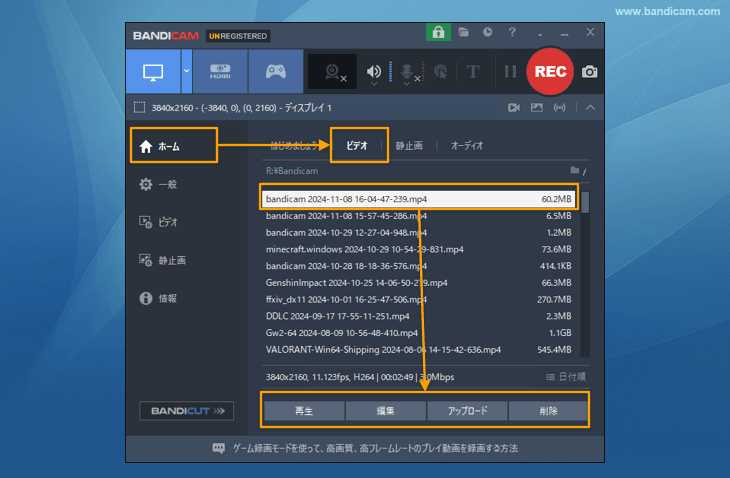
Task: Select HDMI device recording mode
Action: [220, 72]
